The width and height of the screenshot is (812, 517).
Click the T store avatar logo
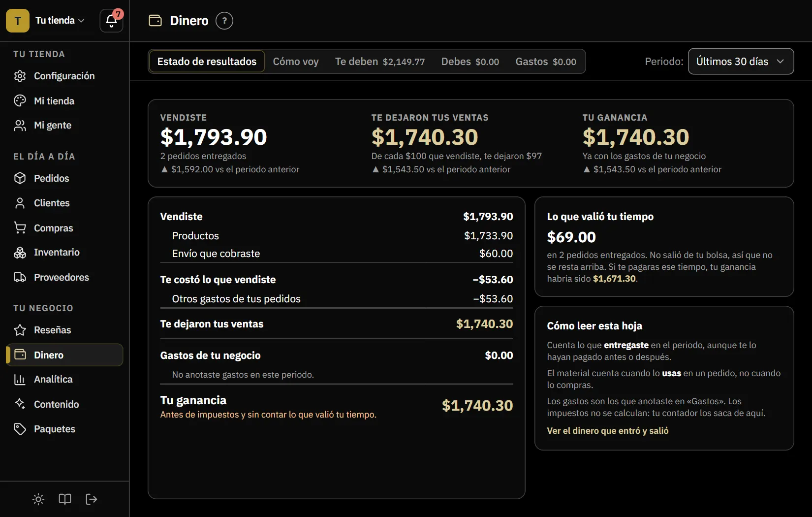[18, 21]
